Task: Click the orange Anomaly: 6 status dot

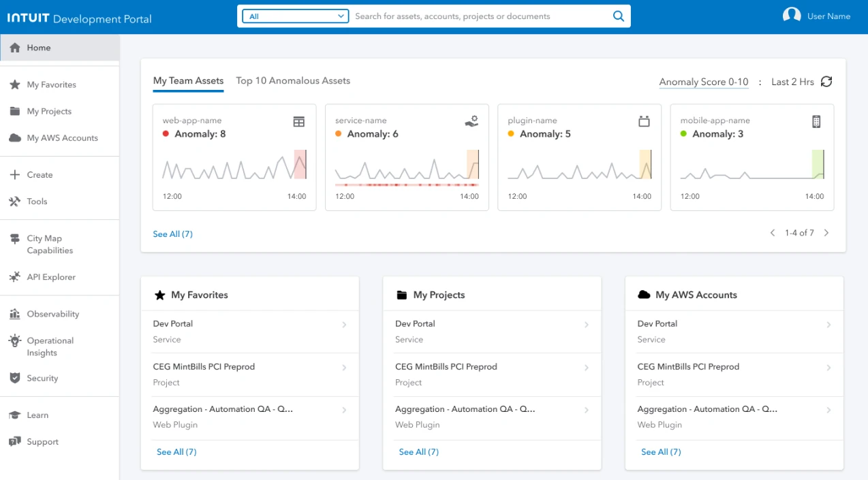Action: tap(338, 134)
